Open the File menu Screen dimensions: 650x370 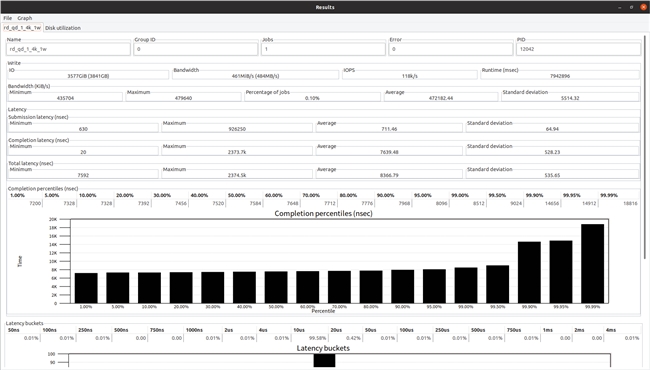coord(7,18)
